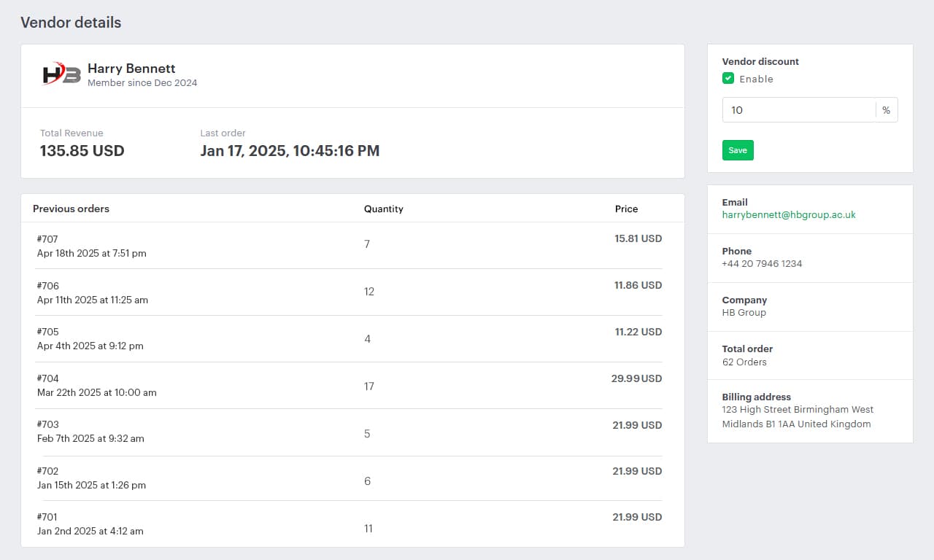
Task: Disable the vendor discount Enable checkbox
Action: pos(727,78)
